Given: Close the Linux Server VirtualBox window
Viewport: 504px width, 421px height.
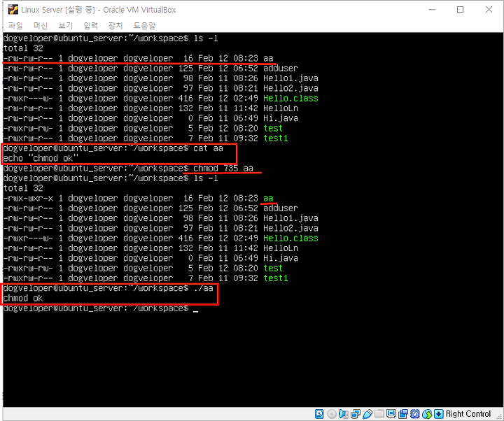Looking at the screenshot, I should tap(489, 10).
